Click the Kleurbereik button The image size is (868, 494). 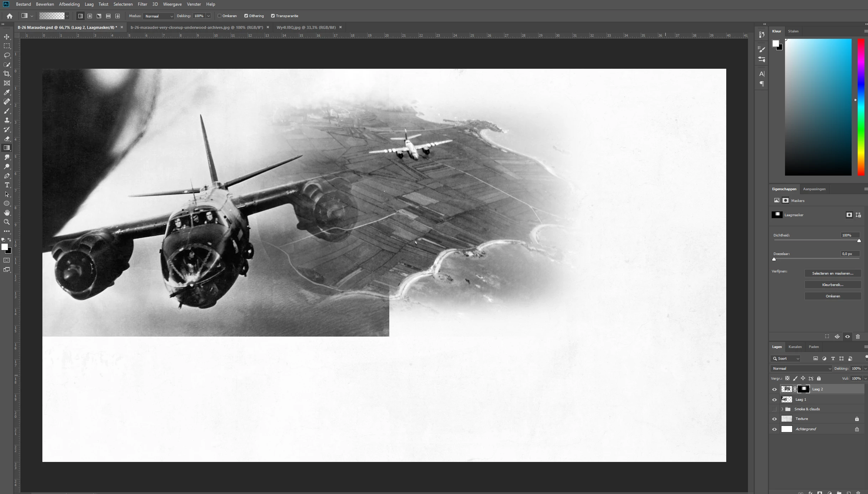click(x=832, y=285)
